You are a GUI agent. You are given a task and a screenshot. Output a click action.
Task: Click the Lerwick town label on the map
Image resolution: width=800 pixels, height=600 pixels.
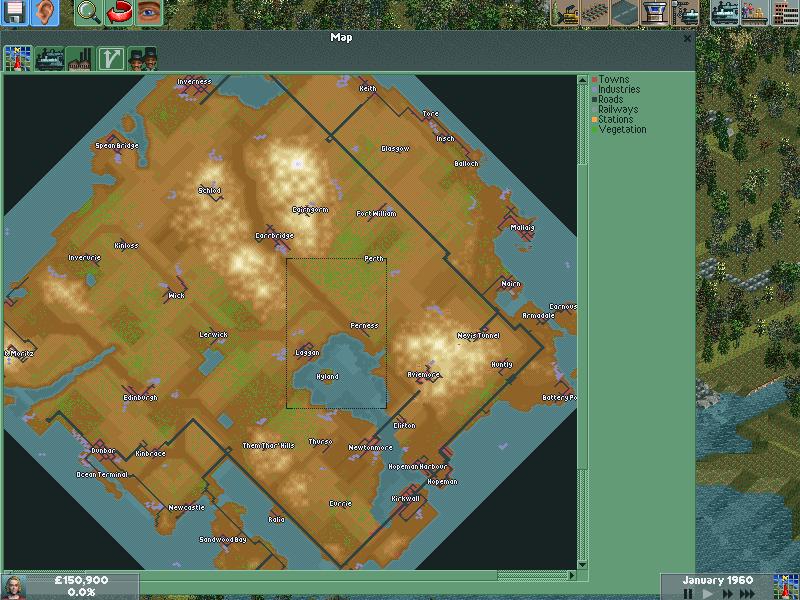pos(213,335)
